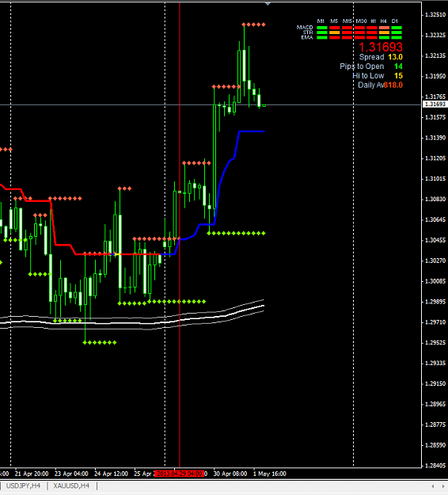Click the chart shift triangle marker at top

click(x=268, y=4)
